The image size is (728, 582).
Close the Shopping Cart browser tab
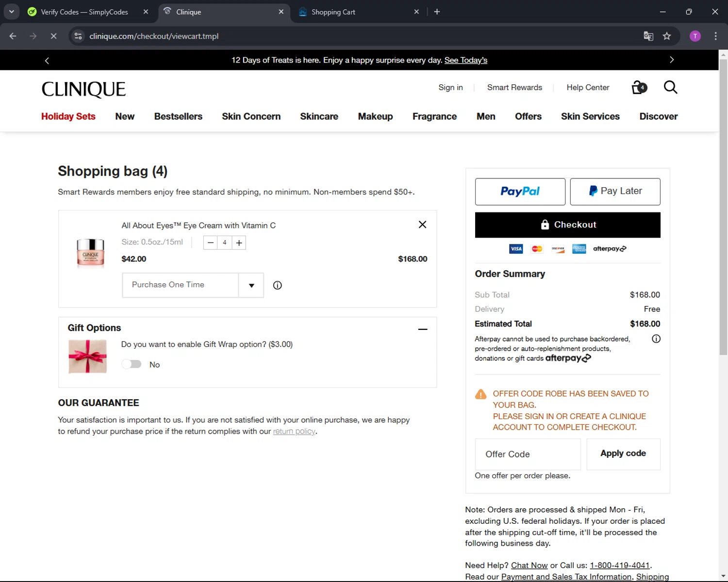tap(416, 12)
